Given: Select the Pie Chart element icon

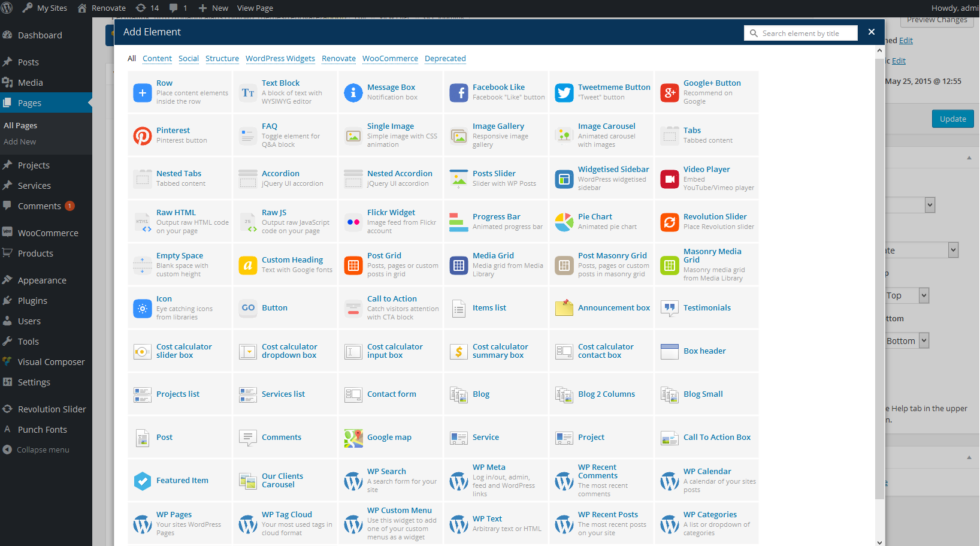Looking at the screenshot, I should click(564, 222).
